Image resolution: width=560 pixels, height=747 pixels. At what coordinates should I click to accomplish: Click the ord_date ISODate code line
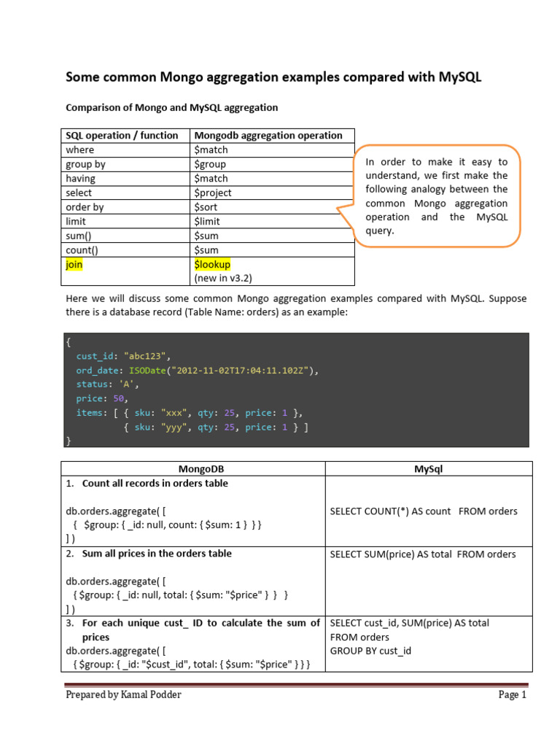pyautogui.click(x=197, y=370)
